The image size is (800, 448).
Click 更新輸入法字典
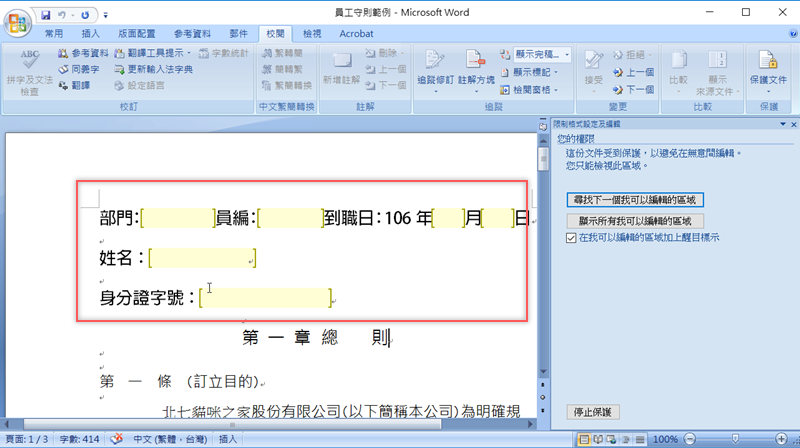154,69
